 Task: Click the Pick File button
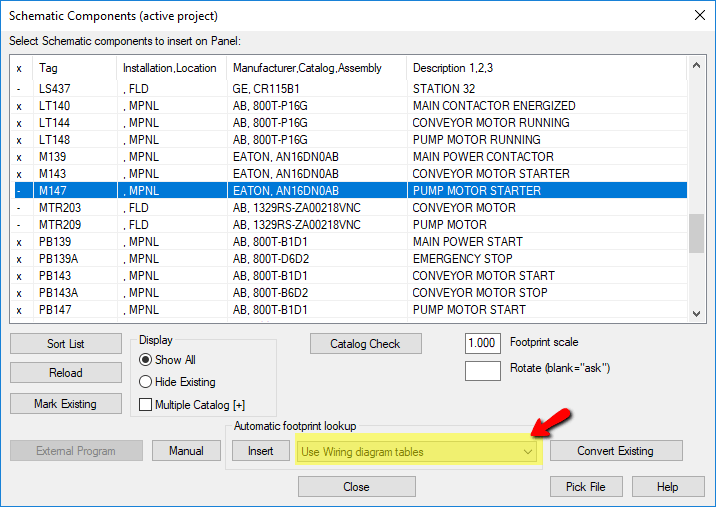(x=586, y=486)
